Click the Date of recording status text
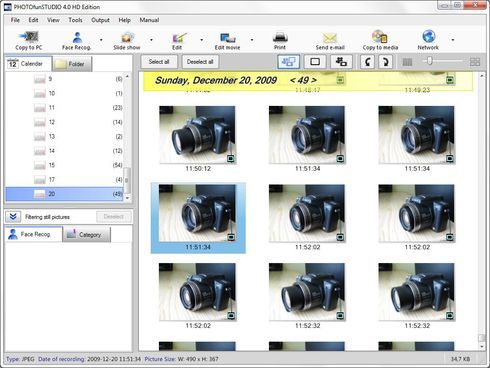Viewport: 490px width, 368px height. (x=89, y=359)
